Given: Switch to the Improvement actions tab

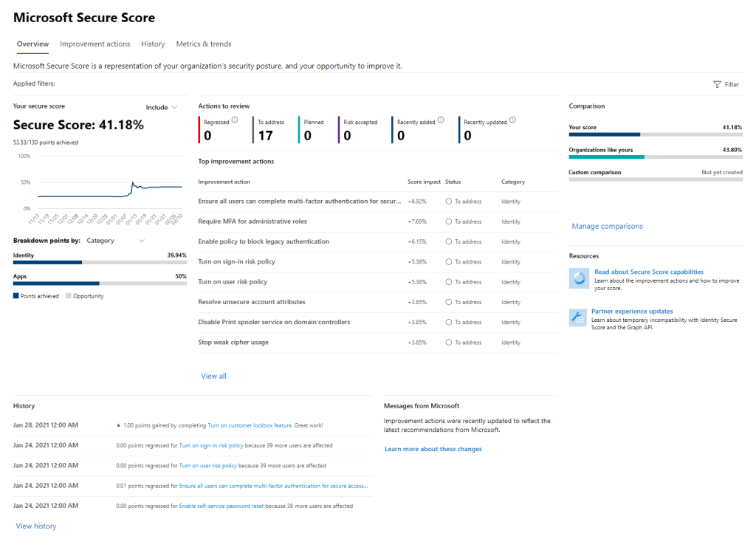Looking at the screenshot, I should (x=94, y=44).
